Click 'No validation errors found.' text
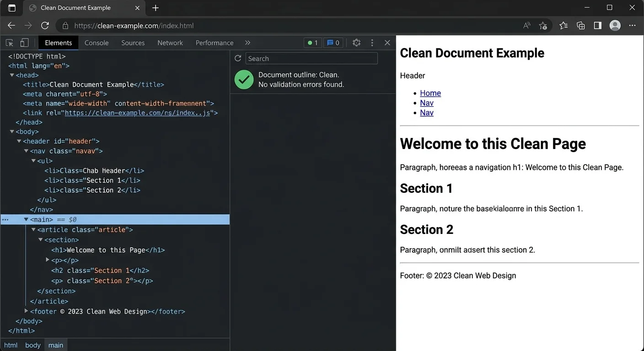The height and width of the screenshot is (351, 644). 301,85
